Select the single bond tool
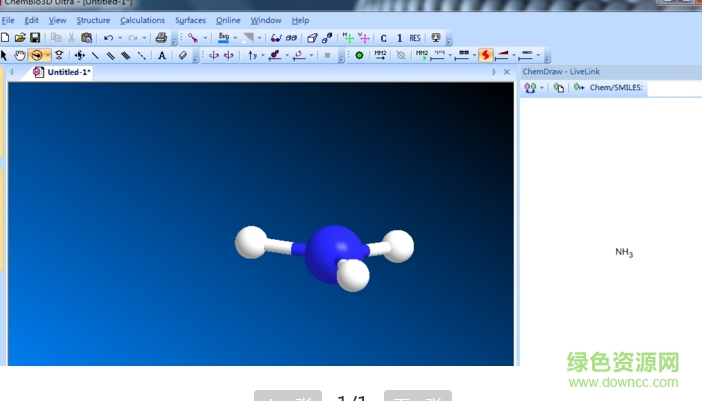The height and width of the screenshot is (401, 702). point(95,55)
